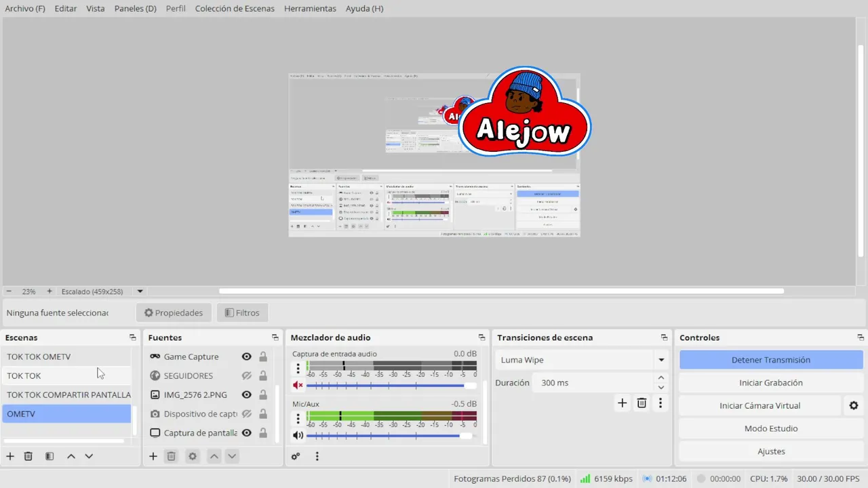Image resolution: width=868 pixels, height=488 pixels.
Task: Click the transition duration field 300 ms
Action: [x=592, y=383]
